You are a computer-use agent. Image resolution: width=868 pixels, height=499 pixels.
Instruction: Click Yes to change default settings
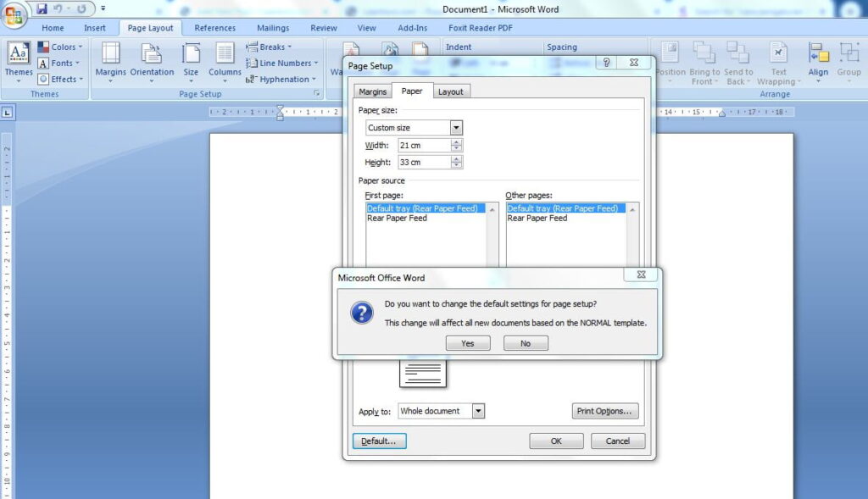(468, 344)
